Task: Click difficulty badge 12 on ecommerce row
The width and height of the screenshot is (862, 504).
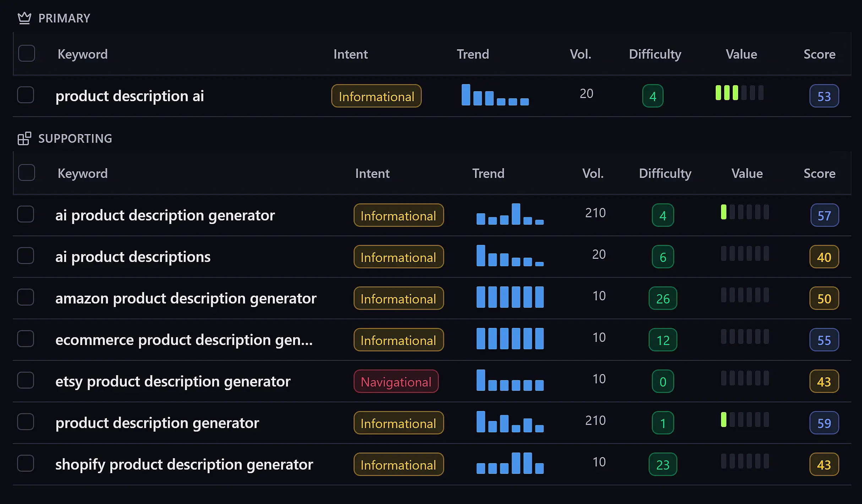Action: click(663, 340)
